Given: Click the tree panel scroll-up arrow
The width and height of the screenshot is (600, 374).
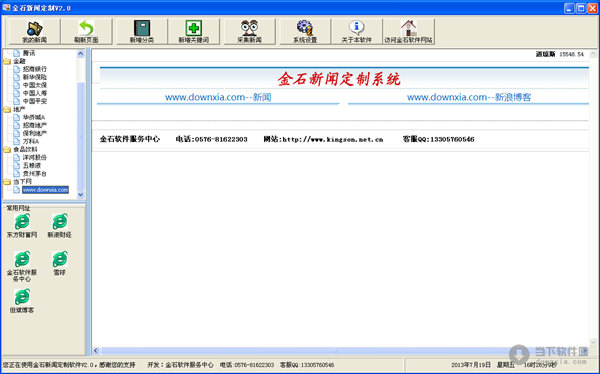Looking at the screenshot, I should pyautogui.click(x=80, y=54).
